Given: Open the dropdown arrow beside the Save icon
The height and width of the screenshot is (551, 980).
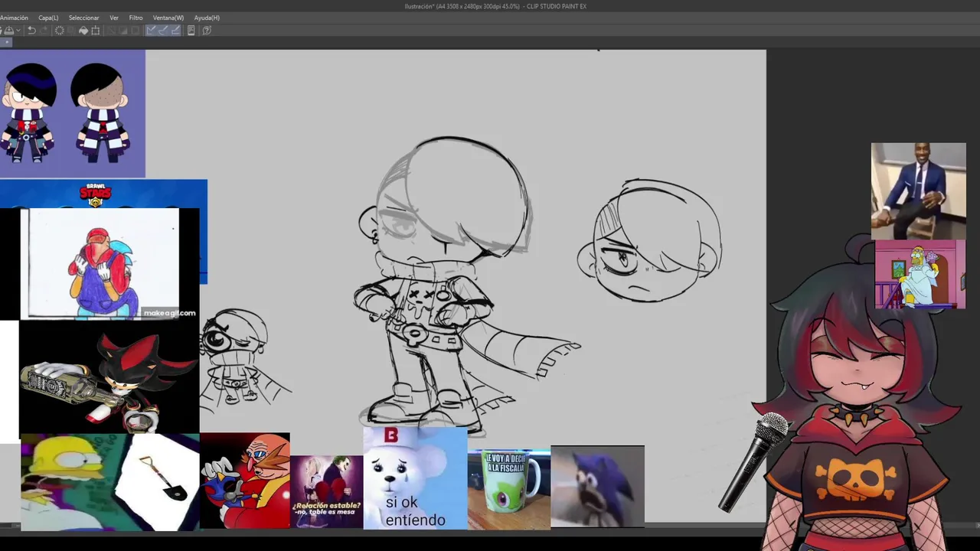Looking at the screenshot, I should pyautogui.click(x=18, y=31).
